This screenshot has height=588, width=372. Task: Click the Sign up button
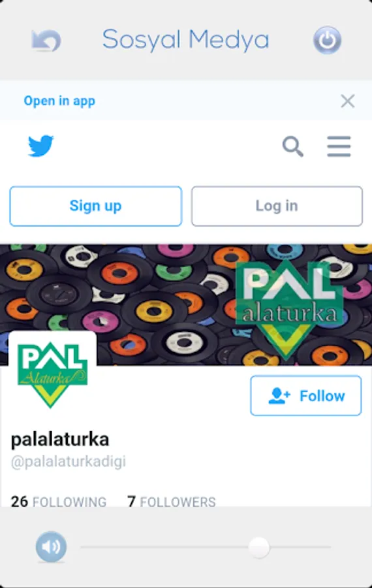click(96, 206)
